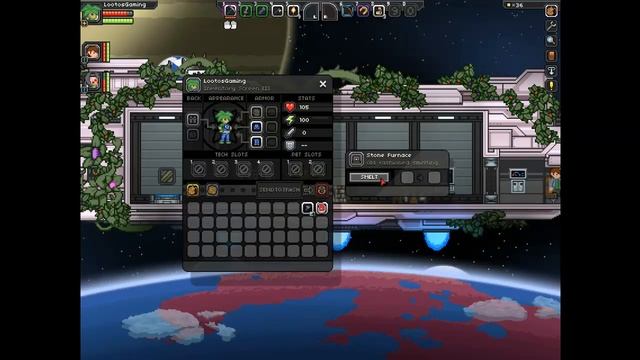The height and width of the screenshot is (360, 640).
Task: Click the back item slot
Action: pyautogui.click(x=193, y=119)
